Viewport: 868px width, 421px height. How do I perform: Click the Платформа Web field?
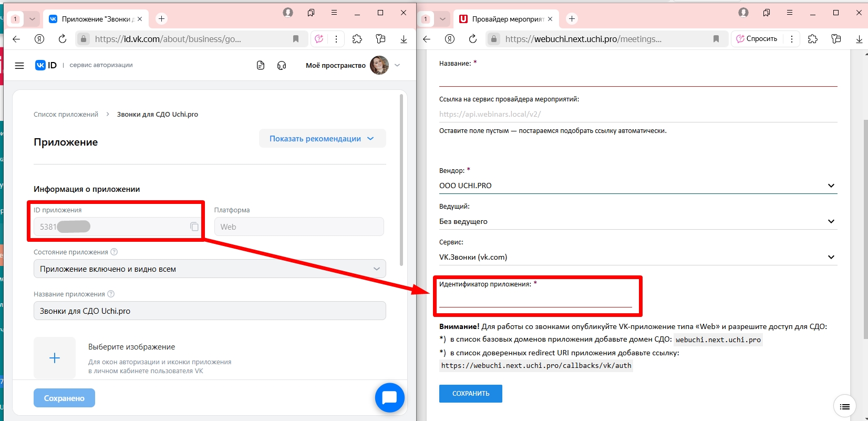(299, 227)
